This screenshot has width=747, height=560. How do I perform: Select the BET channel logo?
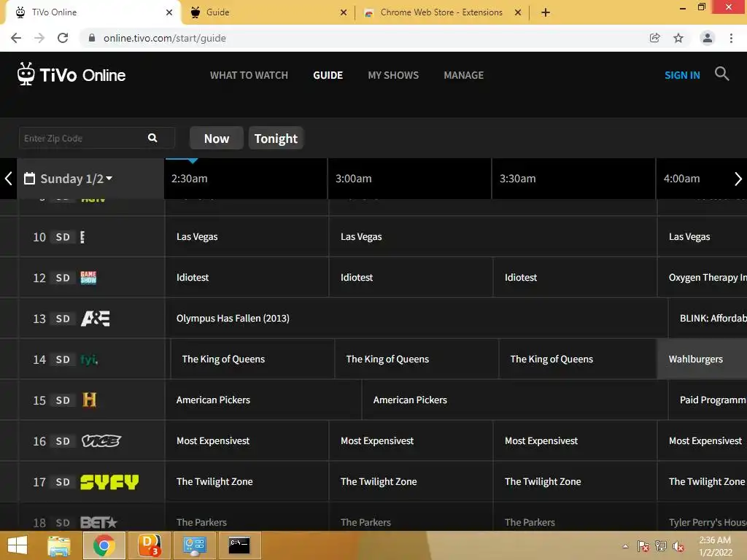98,522
